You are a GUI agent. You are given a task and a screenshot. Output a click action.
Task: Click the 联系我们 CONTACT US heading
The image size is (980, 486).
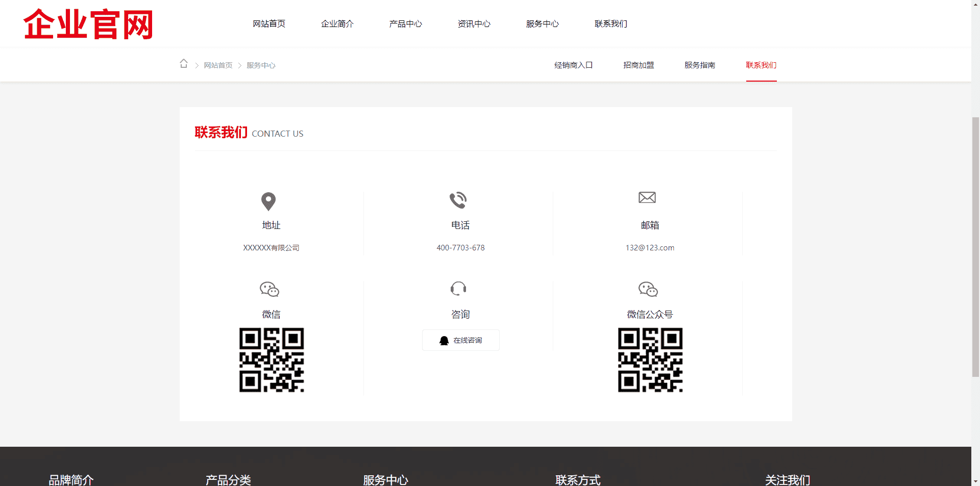[249, 133]
